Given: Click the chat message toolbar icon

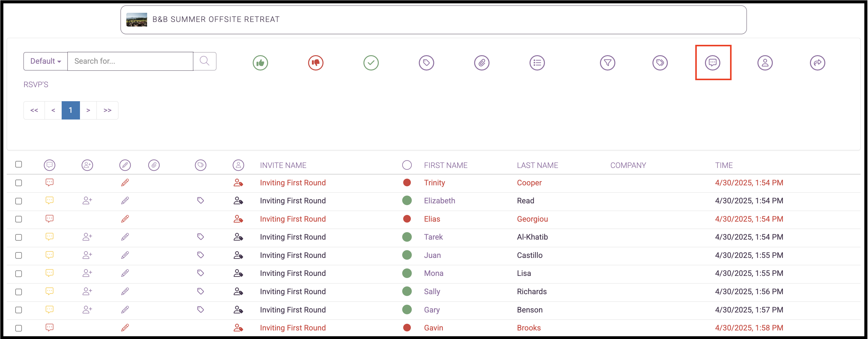Looking at the screenshot, I should [712, 62].
